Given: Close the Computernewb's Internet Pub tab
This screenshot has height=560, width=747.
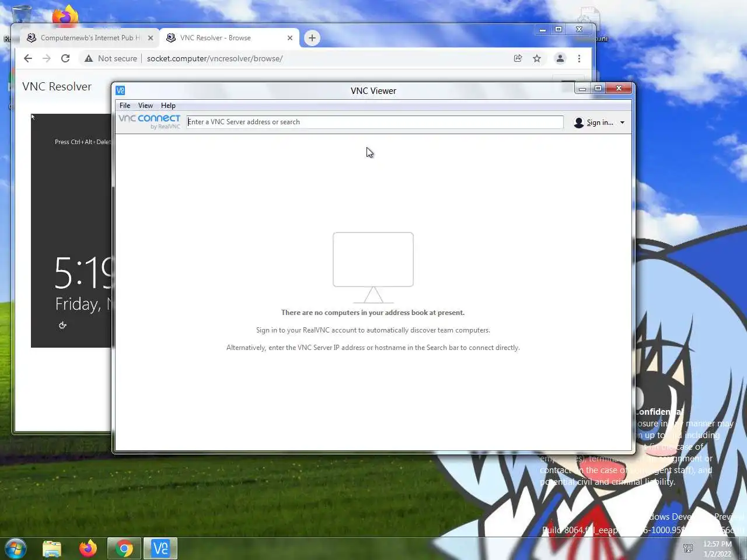Looking at the screenshot, I should pos(151,38).
